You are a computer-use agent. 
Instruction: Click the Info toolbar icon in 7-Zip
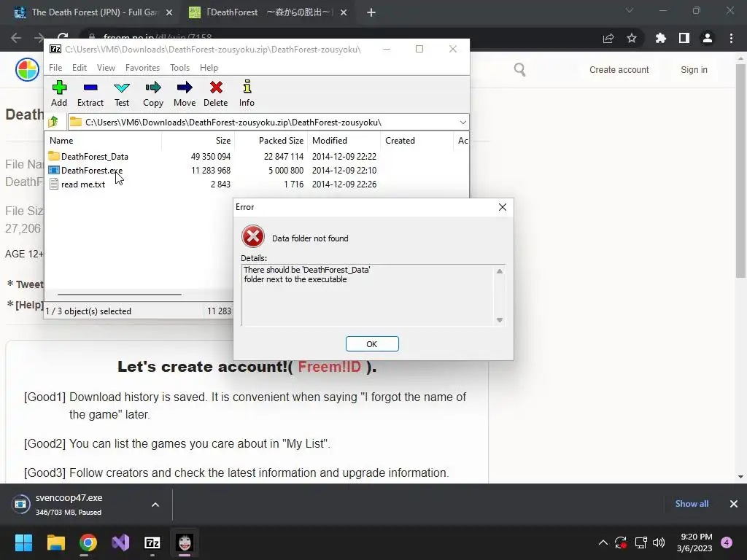[247, 94]
